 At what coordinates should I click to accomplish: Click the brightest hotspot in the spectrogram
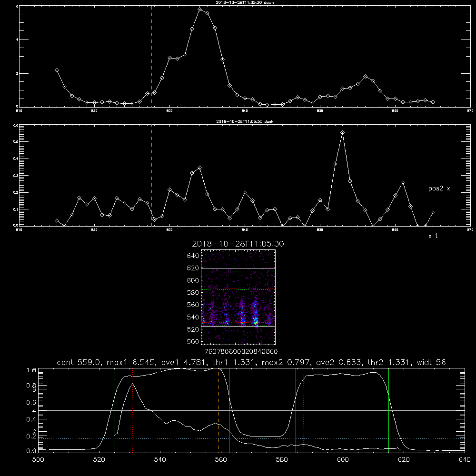click(256, 324)
